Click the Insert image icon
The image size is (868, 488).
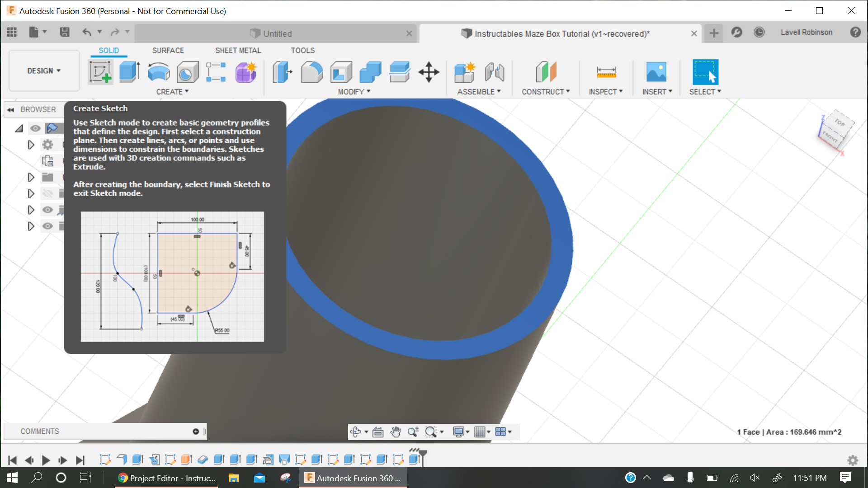click(x=656, y=72)
